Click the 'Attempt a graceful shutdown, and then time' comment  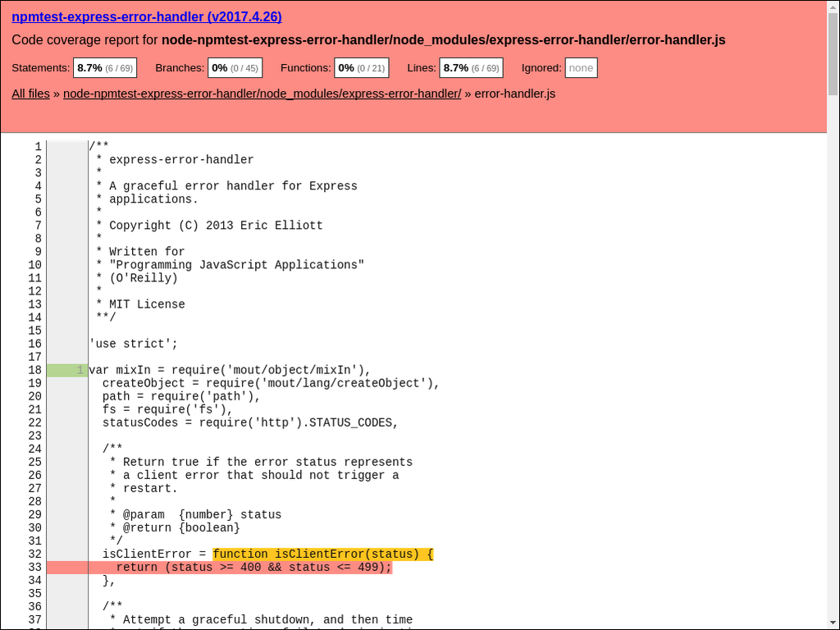pos(268,620)
